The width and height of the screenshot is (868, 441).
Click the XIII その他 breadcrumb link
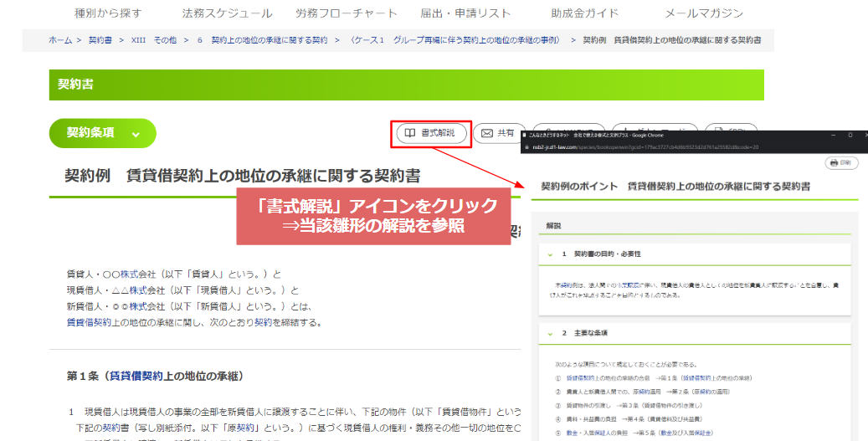155,40
